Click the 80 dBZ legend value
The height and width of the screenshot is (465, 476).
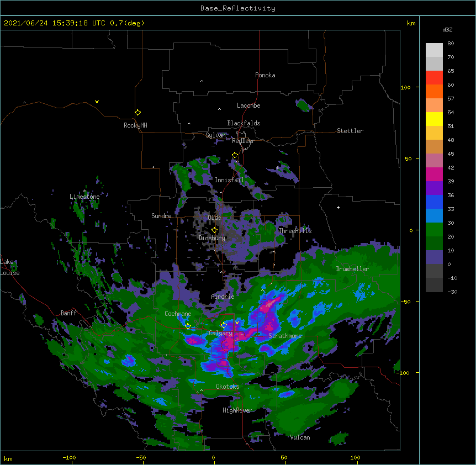tap(451, 44)
